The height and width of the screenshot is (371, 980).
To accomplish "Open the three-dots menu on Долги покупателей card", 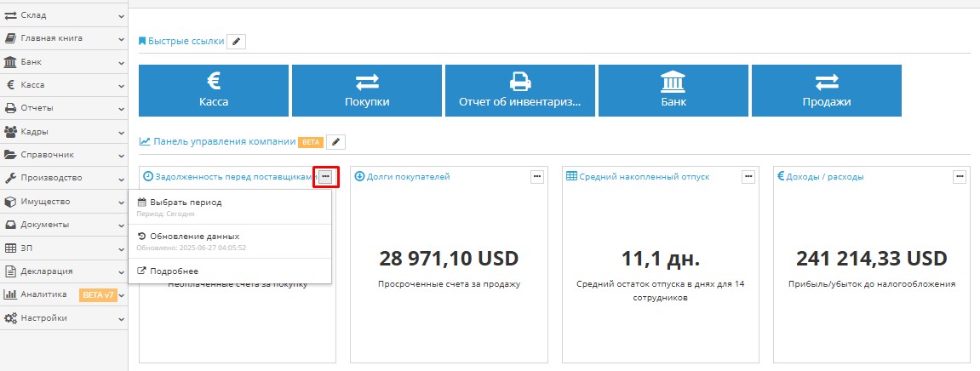I will coord(537,176).
